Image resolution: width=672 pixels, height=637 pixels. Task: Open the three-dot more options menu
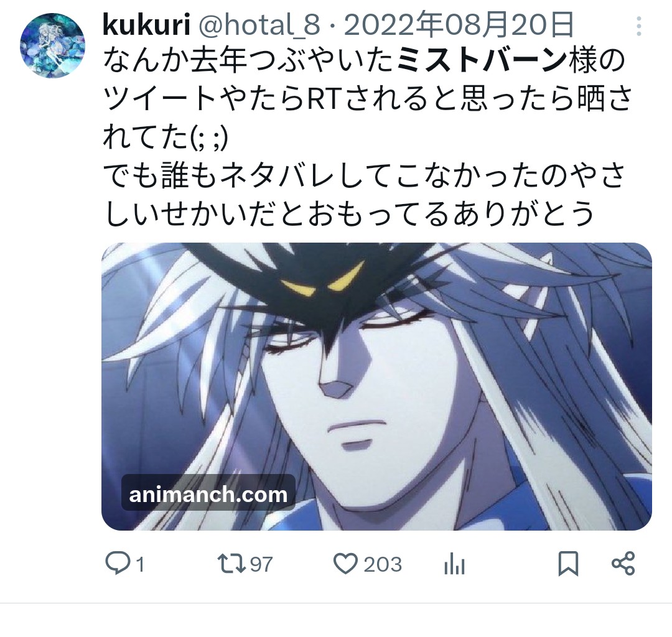coord(638,26)
